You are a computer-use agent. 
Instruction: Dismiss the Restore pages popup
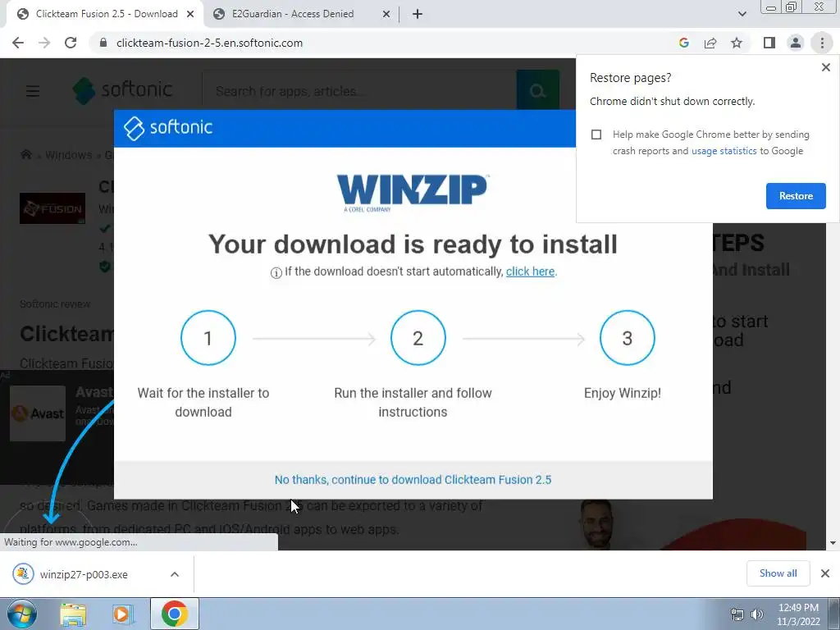(825, 67)
